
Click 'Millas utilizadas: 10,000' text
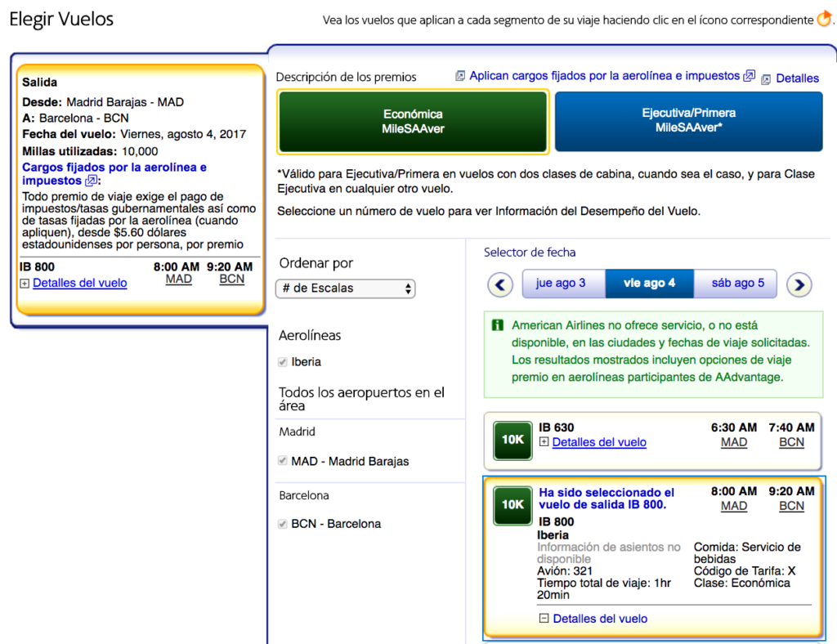(90, 151)
